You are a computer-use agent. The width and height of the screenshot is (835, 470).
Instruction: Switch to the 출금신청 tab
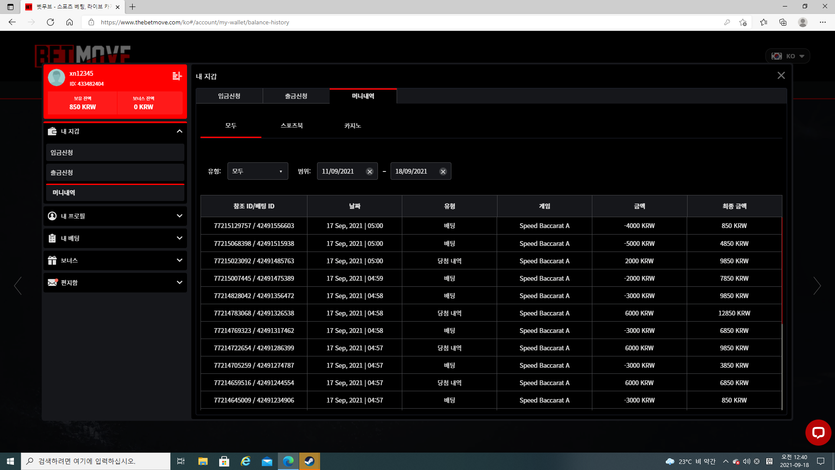coord(296,96)
